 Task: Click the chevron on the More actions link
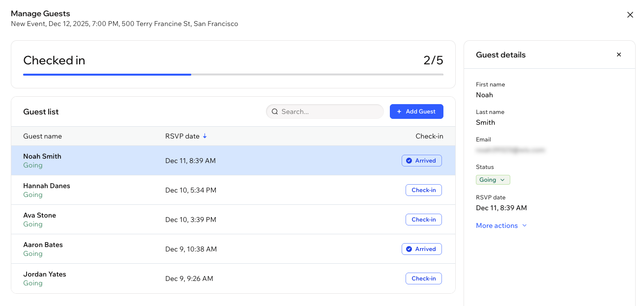point(525,225)
